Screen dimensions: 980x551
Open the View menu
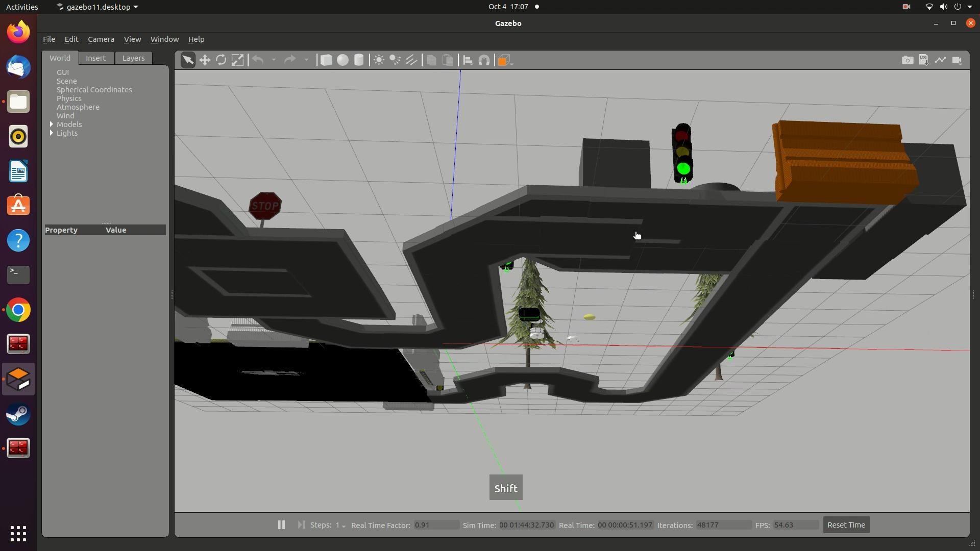pyautogui.click(x=132, y=39)
